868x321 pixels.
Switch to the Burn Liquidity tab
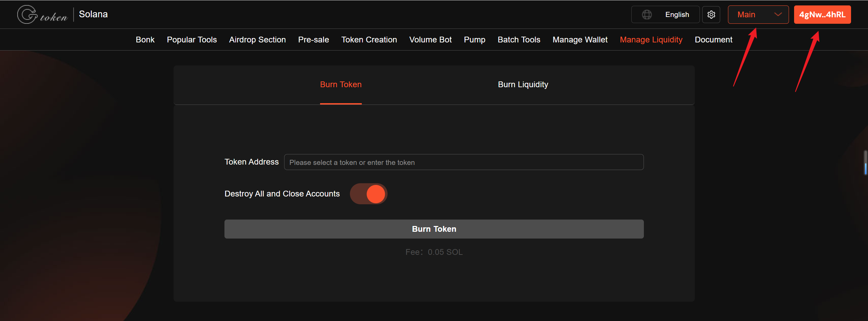[x=523, y=84]
